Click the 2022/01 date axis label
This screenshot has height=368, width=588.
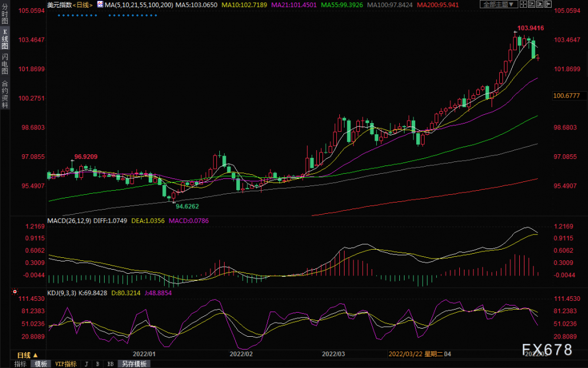(144, 354)
